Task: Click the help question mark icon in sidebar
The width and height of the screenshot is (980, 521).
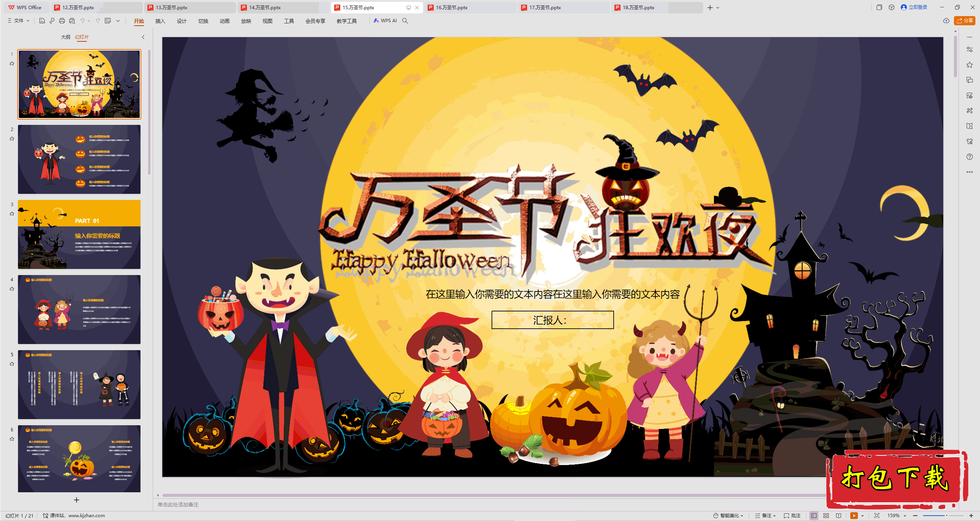Action: [x=970, y=157]
